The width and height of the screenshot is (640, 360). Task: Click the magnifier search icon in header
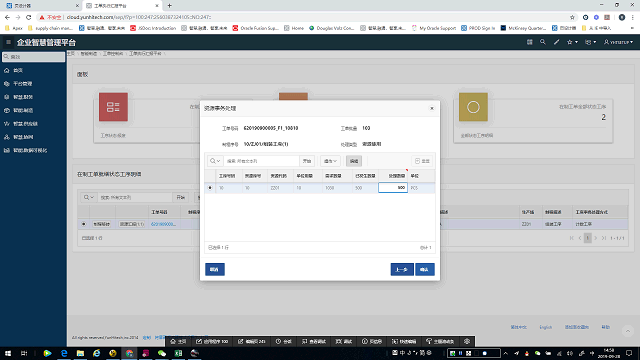click(x=542, y=42)
